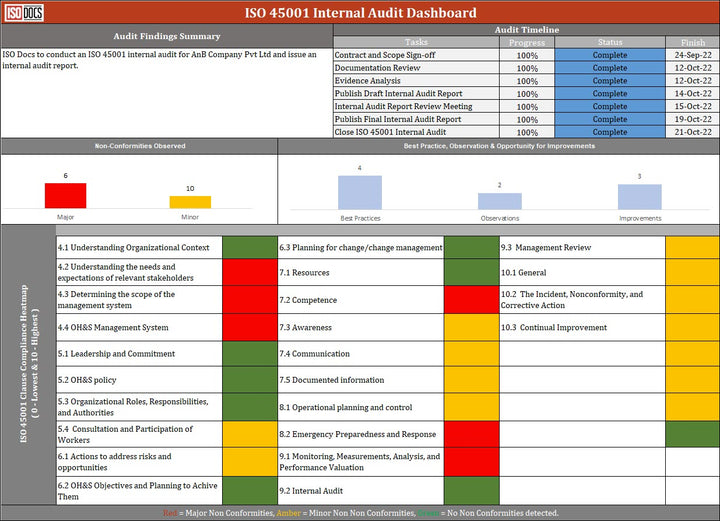Select the red Major non-conformities bar
The height and width of the screenshot is (521, 720).
pos(66,195)
